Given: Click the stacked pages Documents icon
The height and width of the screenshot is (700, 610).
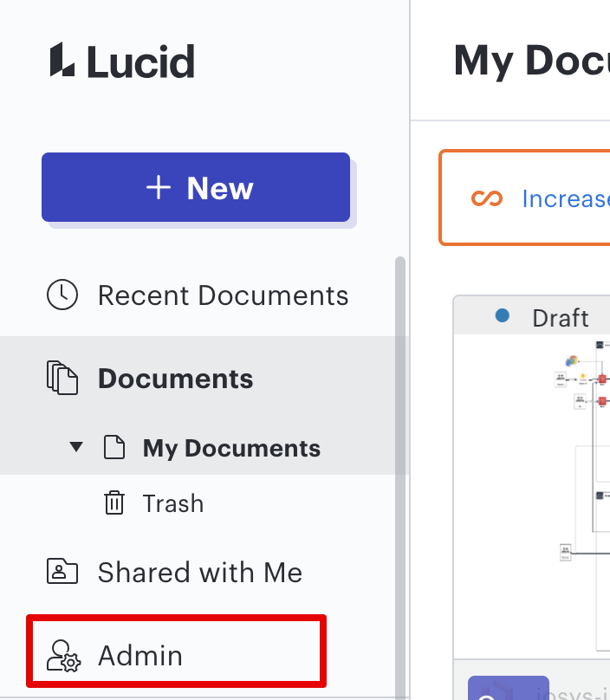Looking at the screenshot, I should 62,378.
